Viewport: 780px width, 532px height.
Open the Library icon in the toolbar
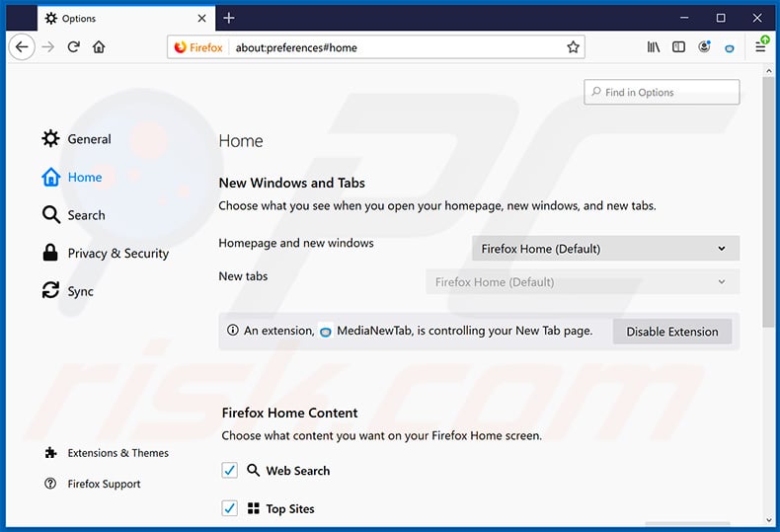pos(654,46)
